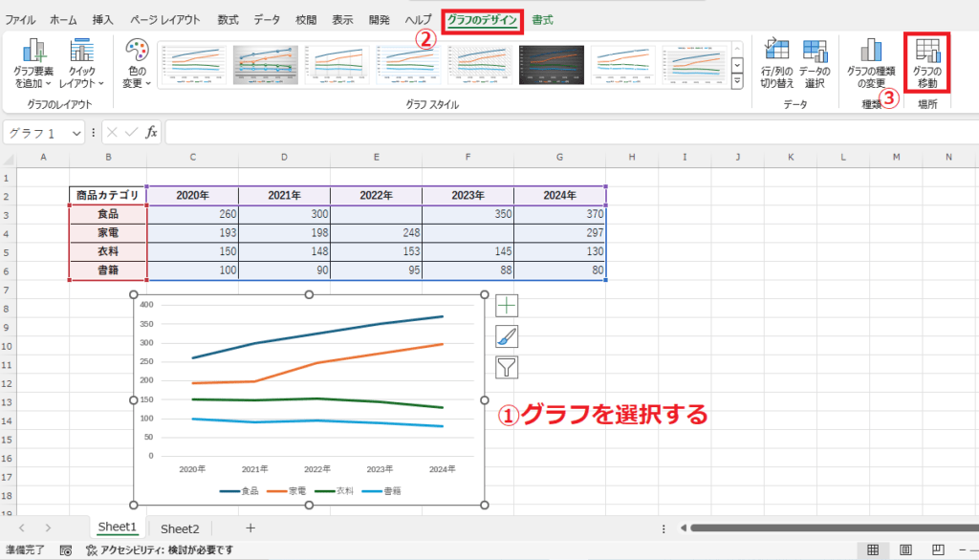Select the last visible chart style thumbnail
Viewport: 979px width, 560px height.
click(x=694, y=65)
